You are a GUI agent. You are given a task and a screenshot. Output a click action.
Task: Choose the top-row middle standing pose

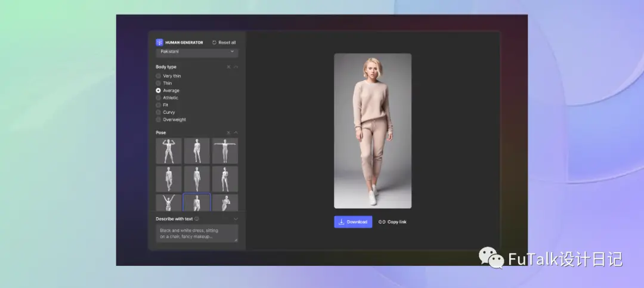(197, 151)
